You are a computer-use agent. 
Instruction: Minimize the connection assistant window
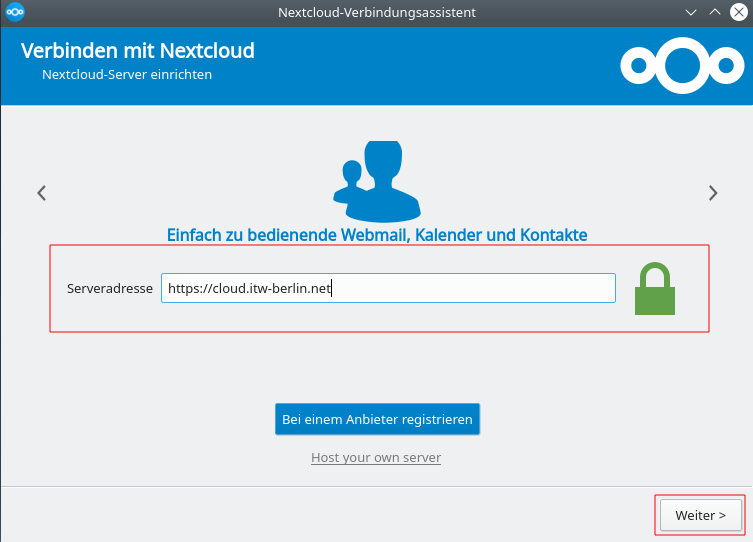(691, 12)
